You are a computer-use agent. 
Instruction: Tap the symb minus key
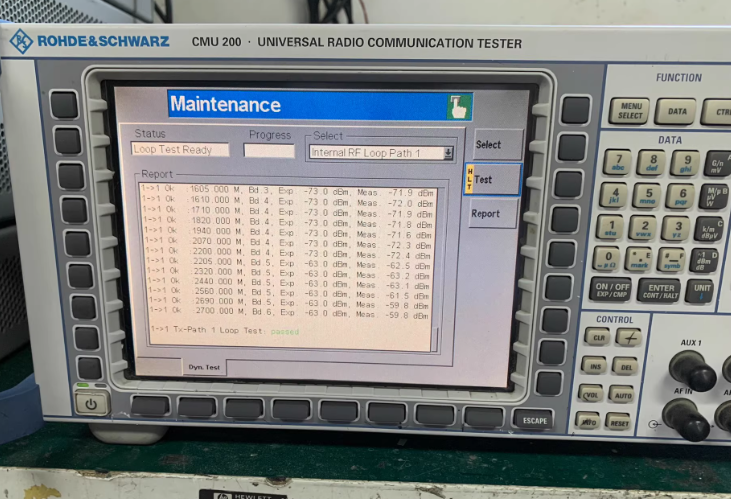(671, 260)
